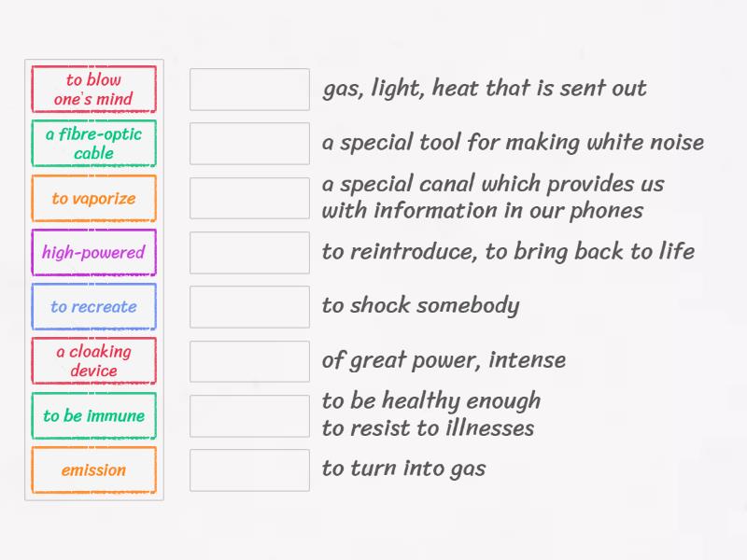Select the box beside 'of great power, intense'
This screenshot has width=747, height=560.
coord(249,360)
